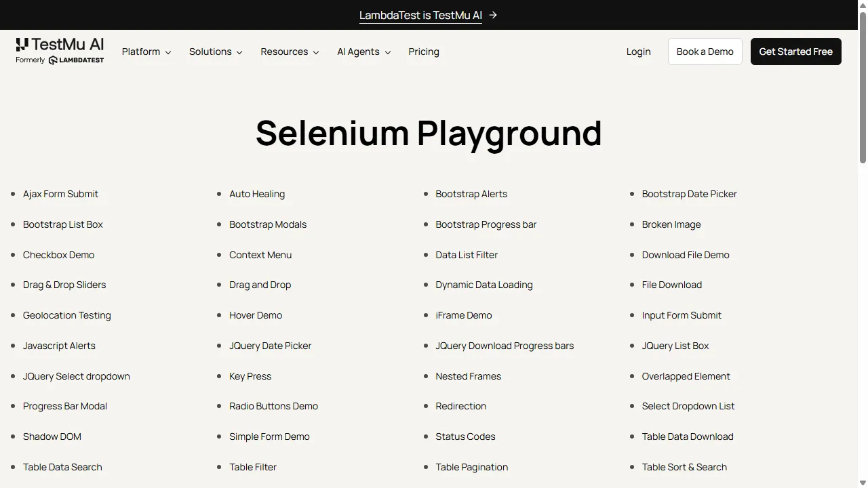Viewport: 868px width, 488px height.
Task: Click the TestMu AI logo
Action: click(x=60, y=52)
